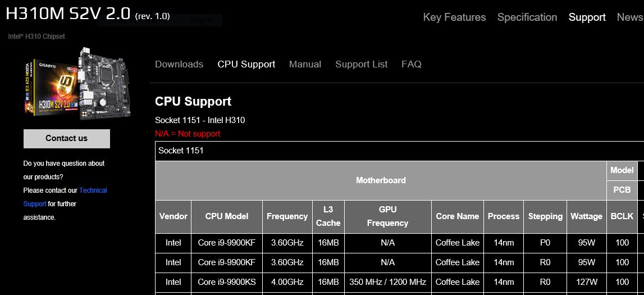Click the 16MB cache cell in the P0 row
The height and width of the screenshot is (295, 644).
(328, 243)
